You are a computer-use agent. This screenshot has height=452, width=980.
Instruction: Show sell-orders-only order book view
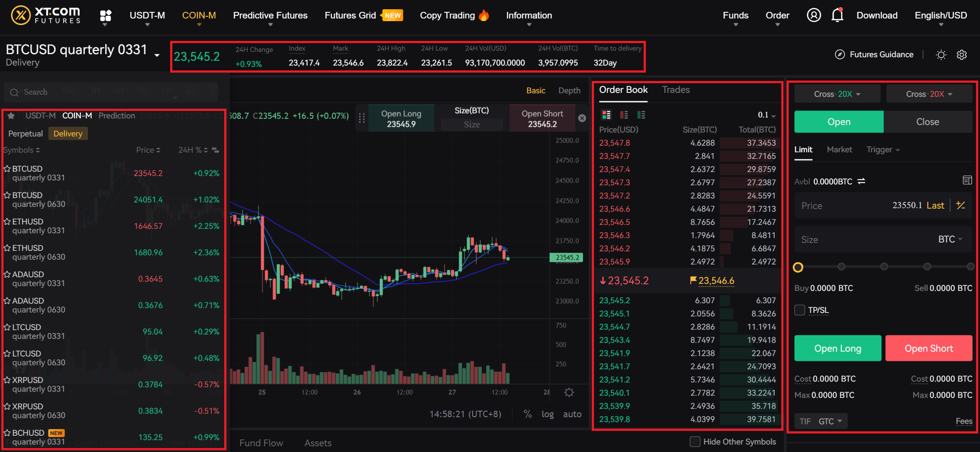[624, 115]
